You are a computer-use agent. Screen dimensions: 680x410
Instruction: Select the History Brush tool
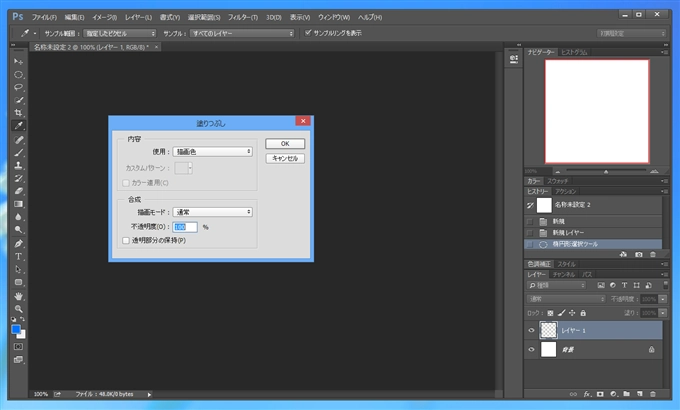coord(18,178)
